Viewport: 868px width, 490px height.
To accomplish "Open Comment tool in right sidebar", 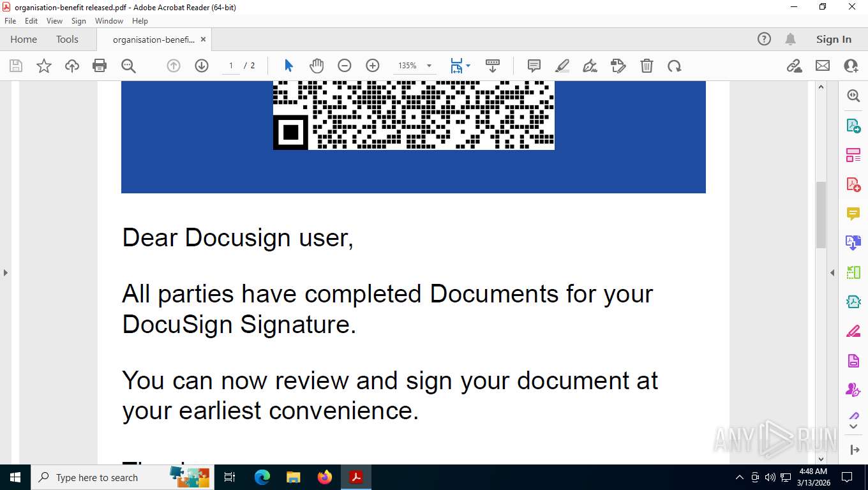I will click(853, 214).
